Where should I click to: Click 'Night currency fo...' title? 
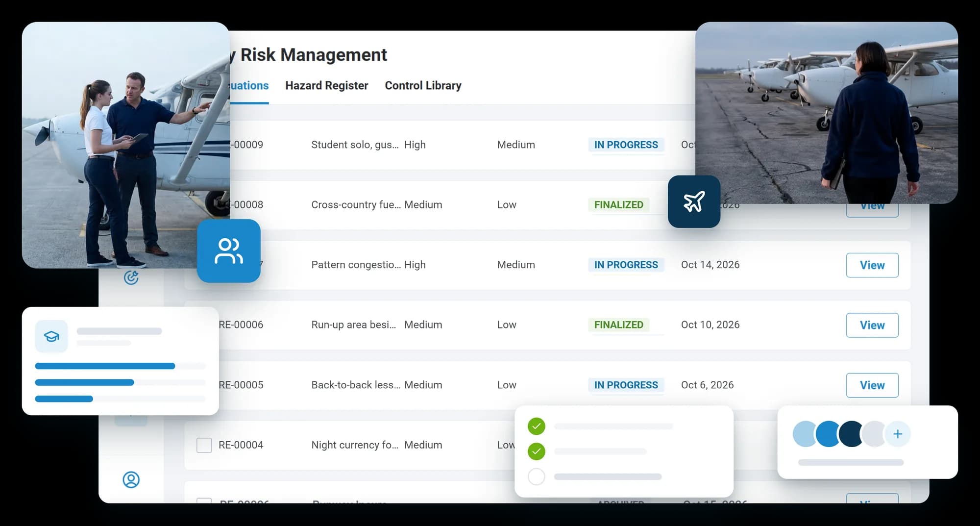pos(355,445)
